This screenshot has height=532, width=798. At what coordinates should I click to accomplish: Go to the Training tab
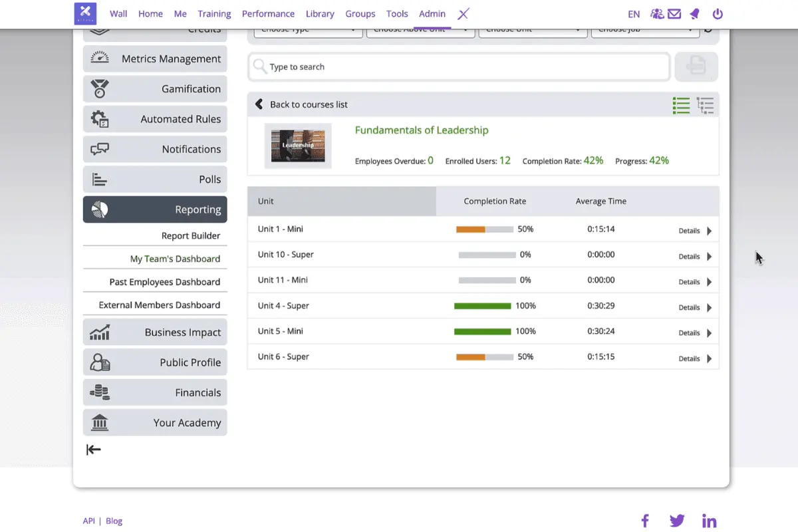coord(214,13)
